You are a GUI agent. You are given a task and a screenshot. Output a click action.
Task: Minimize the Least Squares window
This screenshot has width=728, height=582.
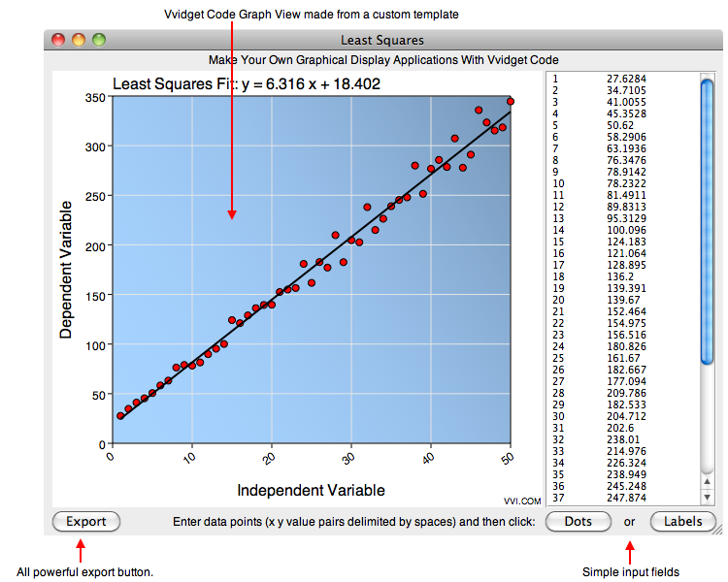pos(79,41)
